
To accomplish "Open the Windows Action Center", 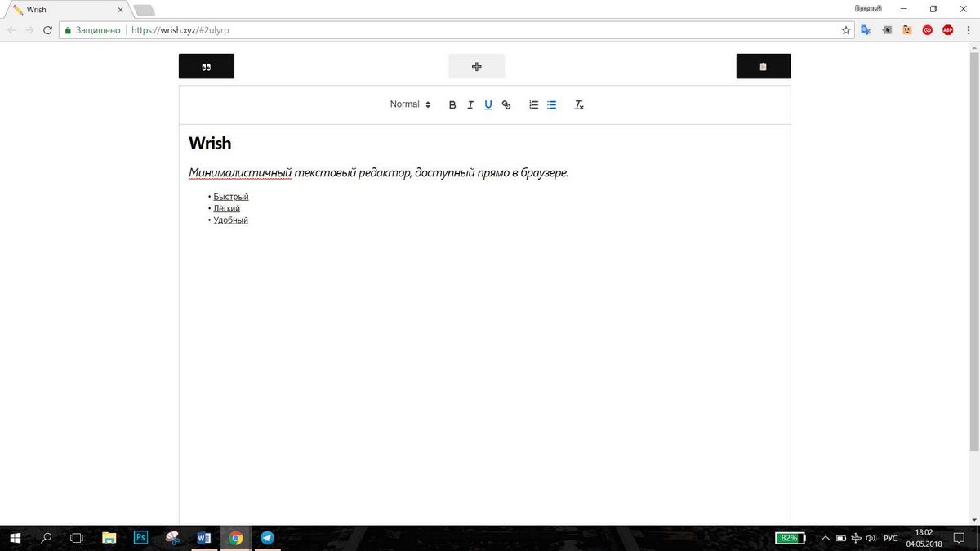I will pyautogui.click(x=960, y=538).
